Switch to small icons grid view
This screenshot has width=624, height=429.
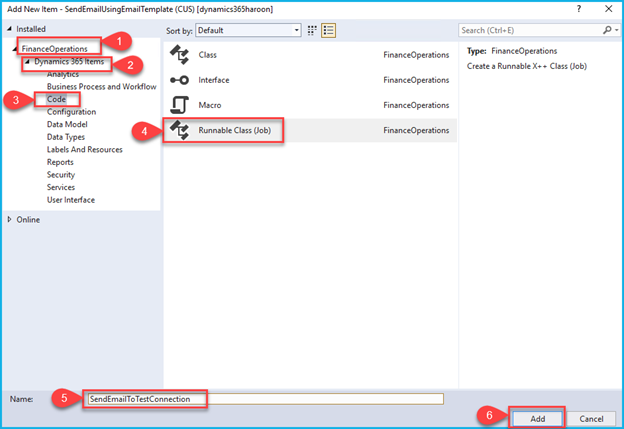coord(314,31)
